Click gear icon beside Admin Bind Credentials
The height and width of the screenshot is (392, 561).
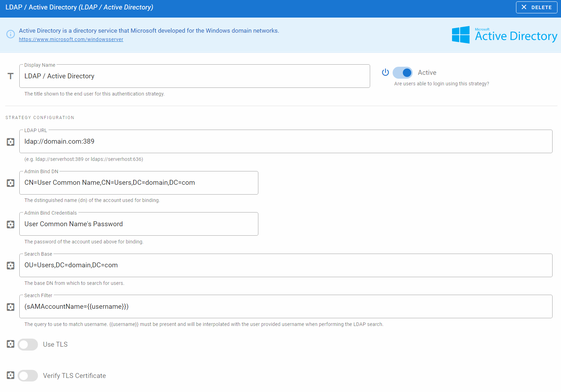pos(11,224)
